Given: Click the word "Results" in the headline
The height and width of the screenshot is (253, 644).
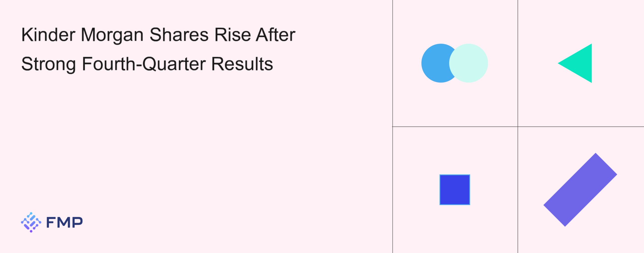Looking at the screenshot, I should coord(242,64).
